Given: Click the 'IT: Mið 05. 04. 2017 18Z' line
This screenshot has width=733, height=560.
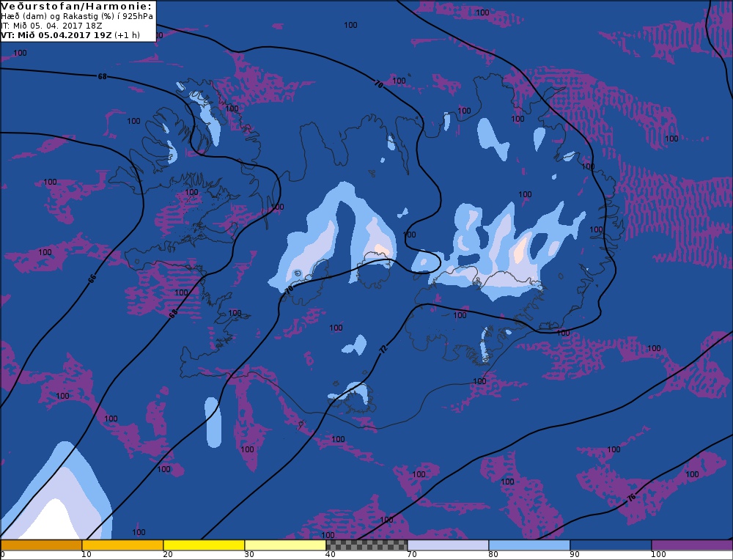Looking at the screenshot, I should click(51, 26).
